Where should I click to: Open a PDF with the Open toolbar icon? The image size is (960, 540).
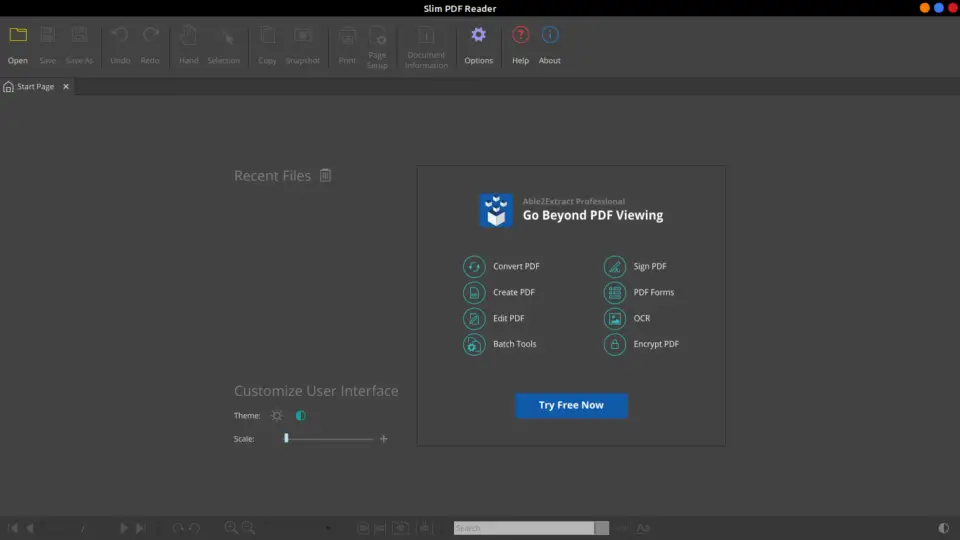tap(18, 36)
